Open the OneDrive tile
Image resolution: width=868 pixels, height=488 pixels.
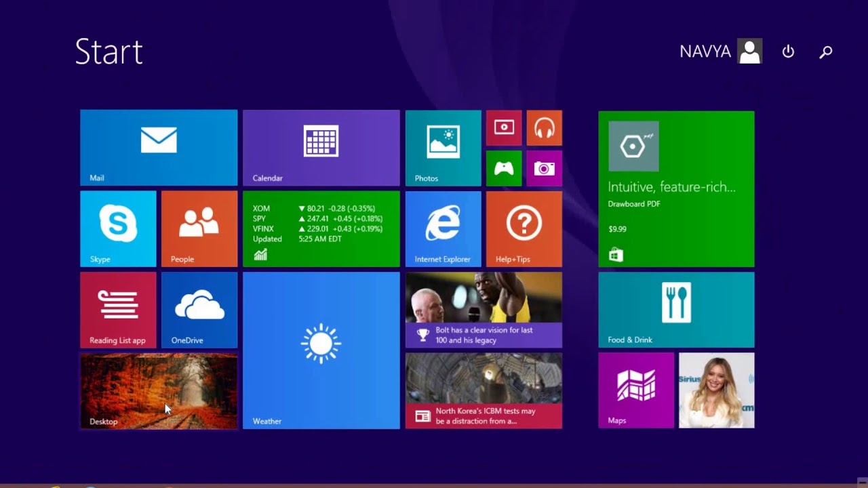click(x=199, y=310)
